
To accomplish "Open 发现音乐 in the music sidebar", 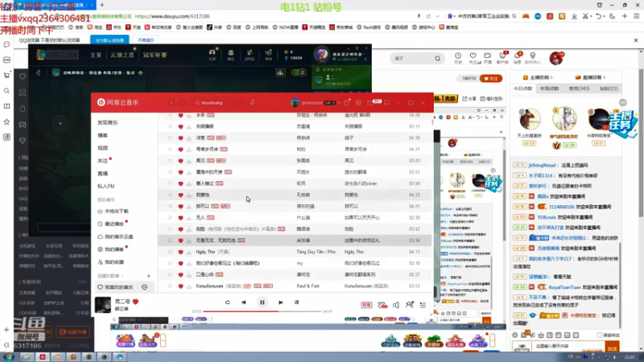I will (x=108, y=122).
